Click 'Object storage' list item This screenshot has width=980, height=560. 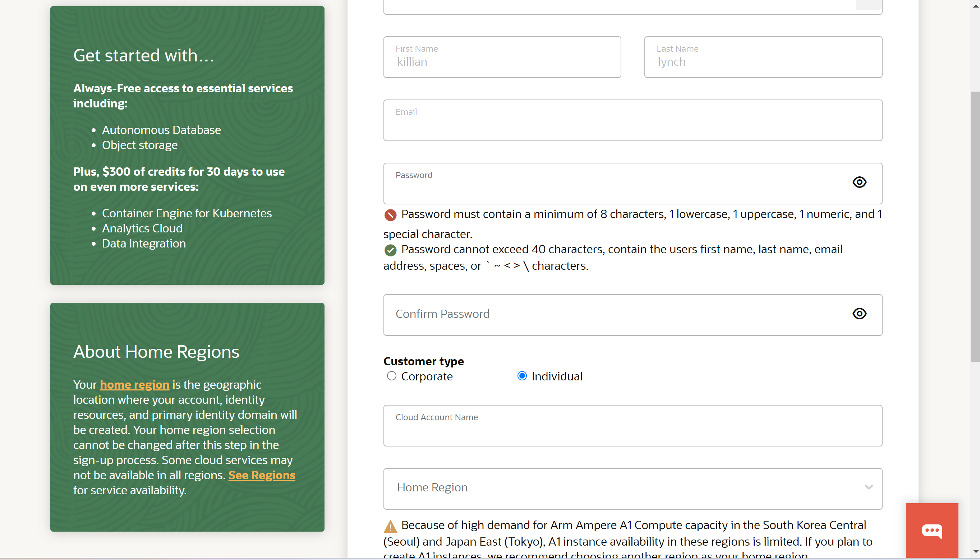(140, 145)
